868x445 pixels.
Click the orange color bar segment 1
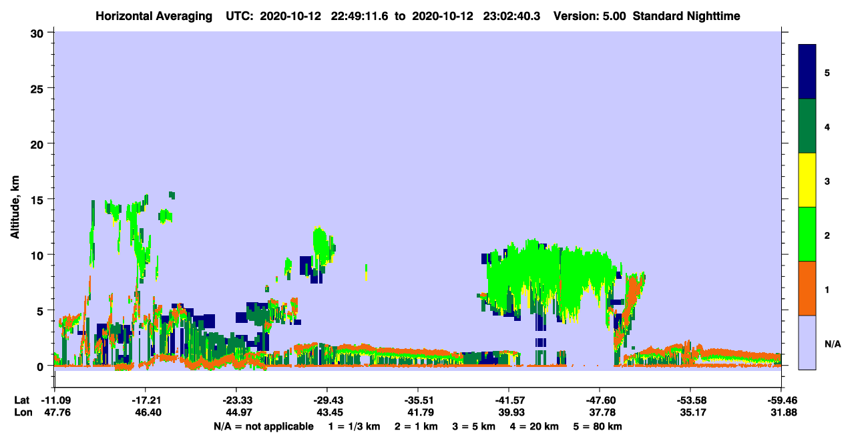(807, 288)
